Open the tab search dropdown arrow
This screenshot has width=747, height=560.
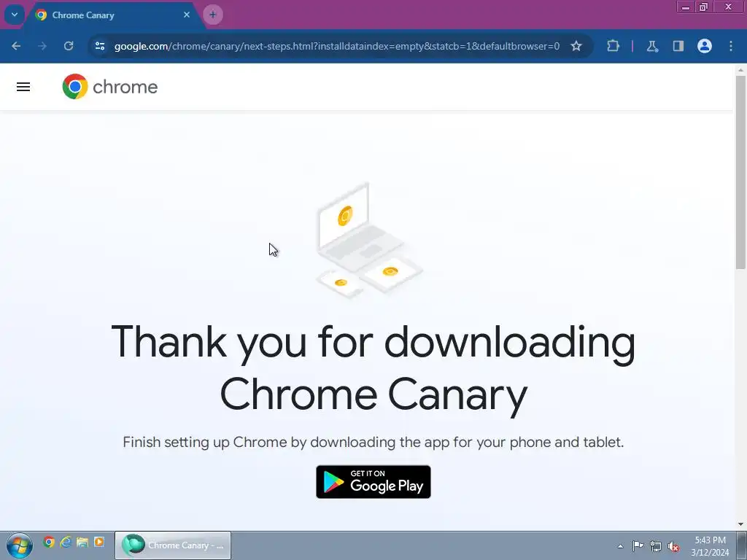(x=15, y=15)
